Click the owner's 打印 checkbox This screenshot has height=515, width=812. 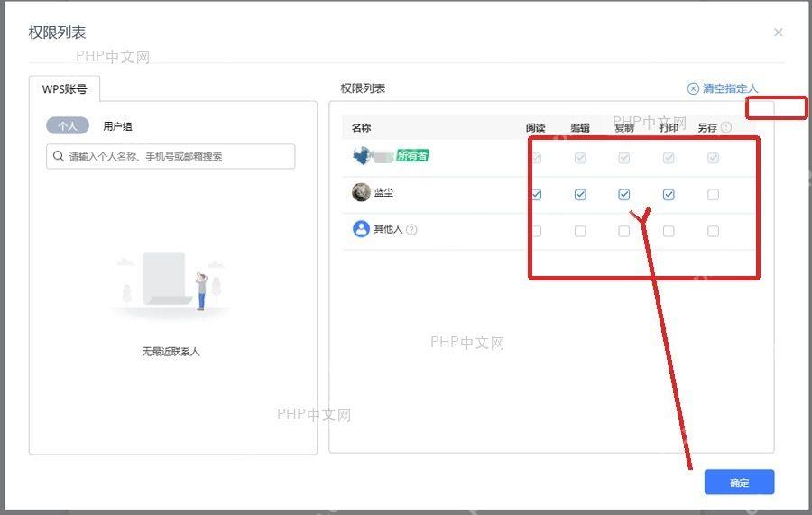coord(669,157)
